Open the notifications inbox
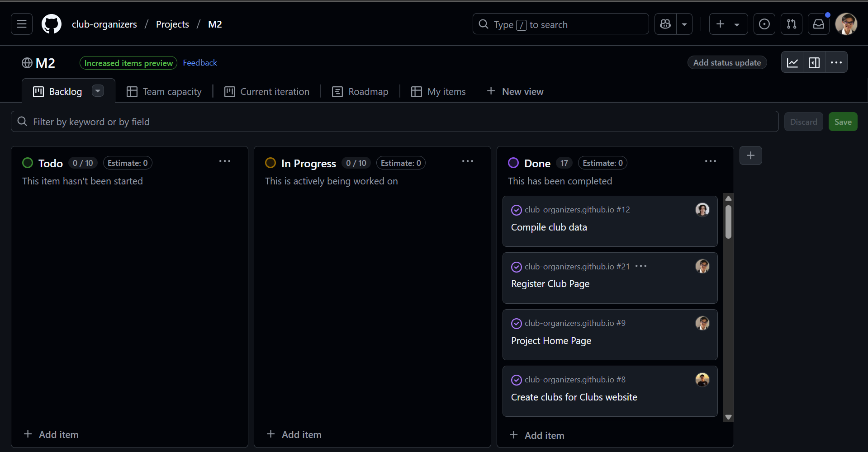Image resolution: width=868 pixels, height=452 pixels. tap(819, 24)
